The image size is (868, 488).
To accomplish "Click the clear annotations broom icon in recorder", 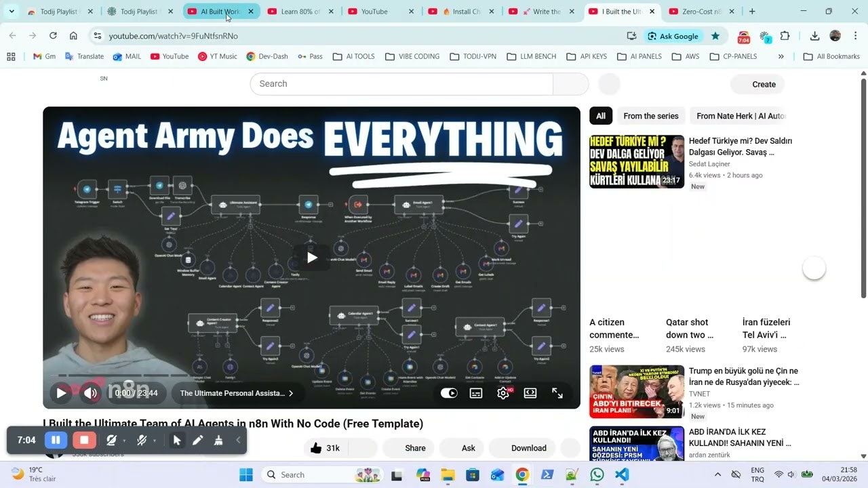I will 218,441.
